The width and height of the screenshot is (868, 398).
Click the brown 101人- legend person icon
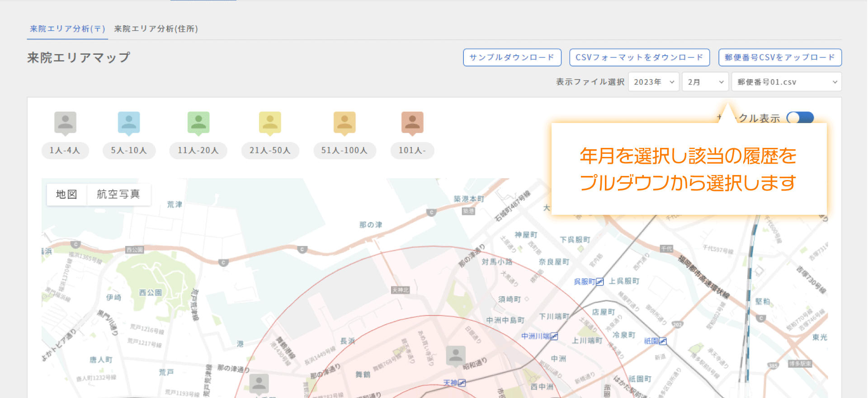click(x=412, y=123)
